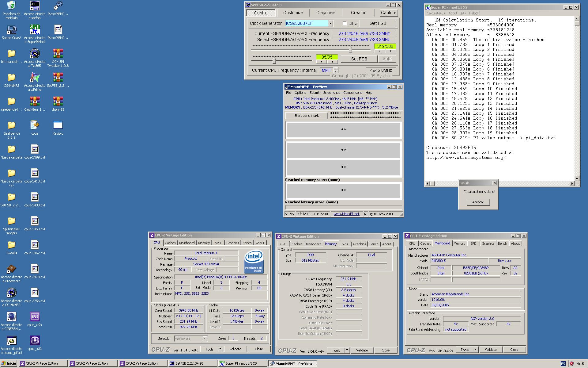Image resolution: width=588 pixels, height=368 pixels.
Task: Click Validate in CPU-Z Memory window
Action: 362,350
